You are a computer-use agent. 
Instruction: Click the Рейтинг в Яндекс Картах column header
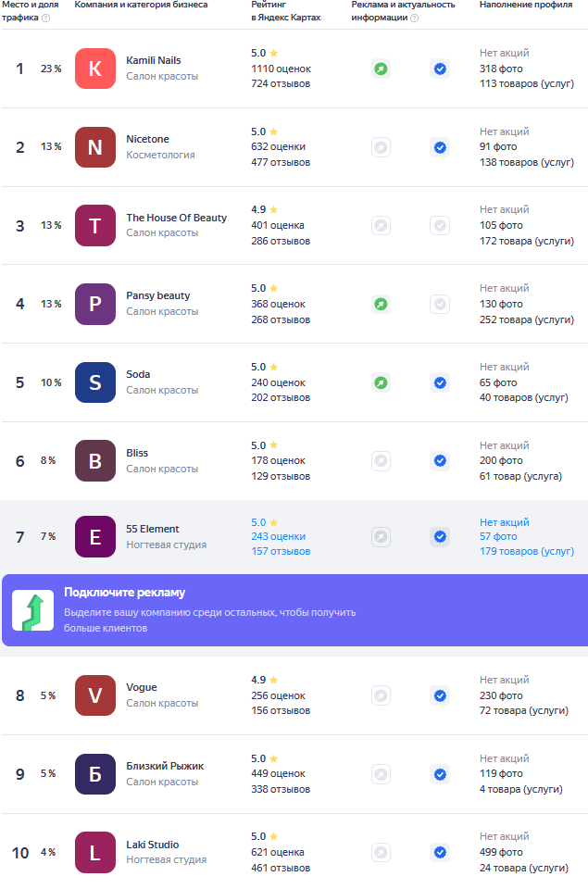(x=286, y=11)
